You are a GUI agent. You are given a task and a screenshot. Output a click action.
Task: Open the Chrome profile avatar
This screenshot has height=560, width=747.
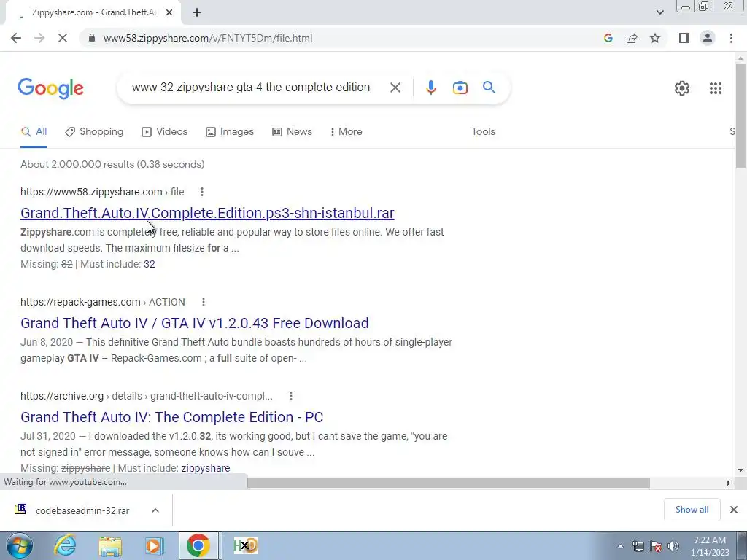pyautogui.click(x=708, y=38)
